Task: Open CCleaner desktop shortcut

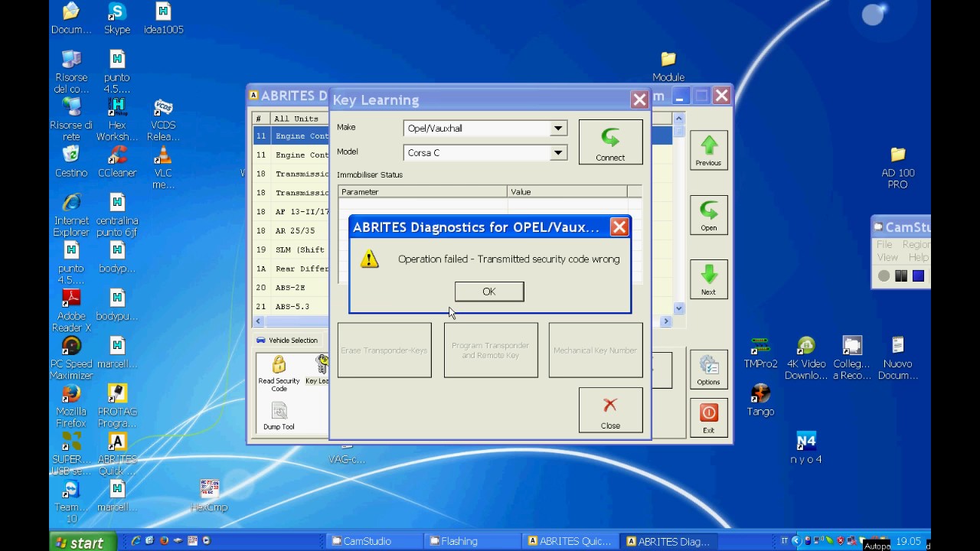Action: coord(117,161)
